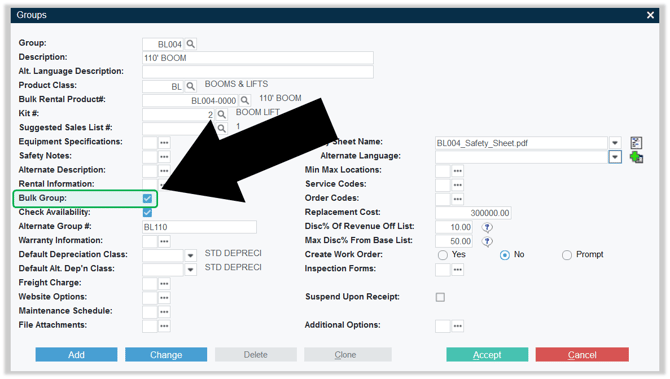Click the Accept button

487,355
